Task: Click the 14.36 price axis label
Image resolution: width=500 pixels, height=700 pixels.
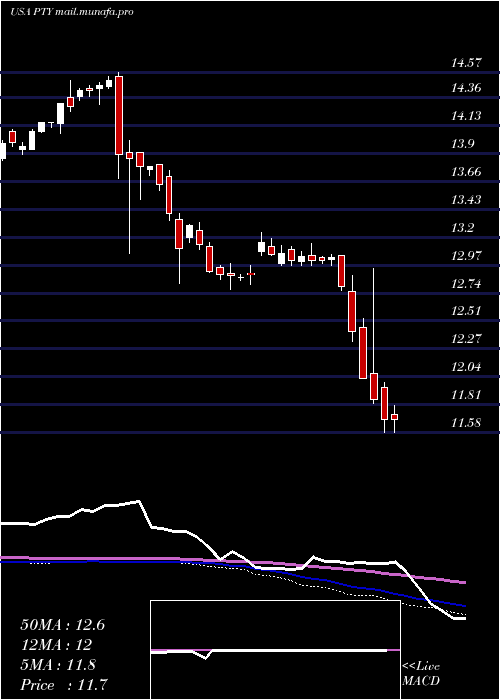Action: click(x=466, y=88)
